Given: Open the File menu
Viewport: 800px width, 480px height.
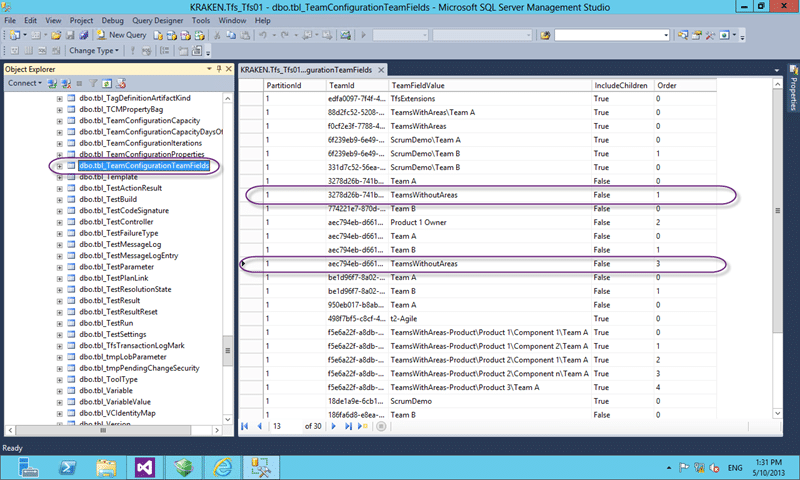Looking at the screenshot, I should tap(10, 20).
